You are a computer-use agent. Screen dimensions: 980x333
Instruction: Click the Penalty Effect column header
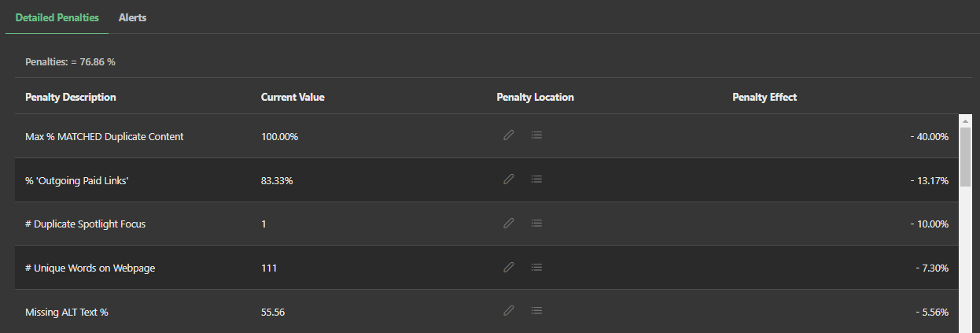click(x=764, y=98)
